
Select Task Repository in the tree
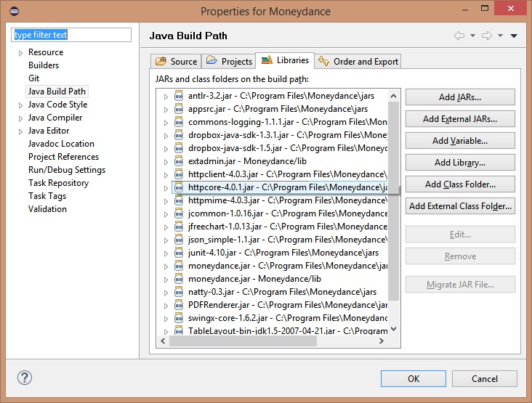pos(58,183)
